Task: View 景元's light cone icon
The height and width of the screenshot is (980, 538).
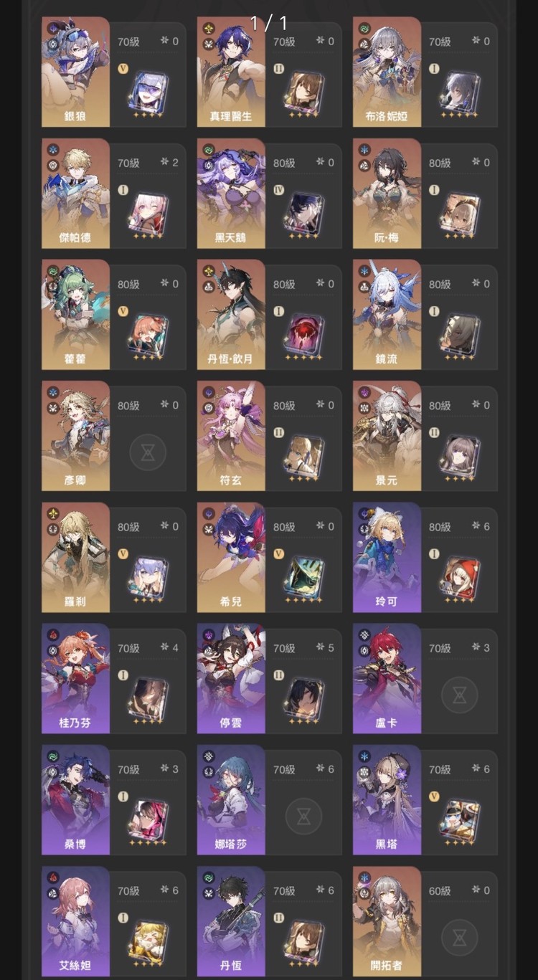Action: (x=459, y=456)
